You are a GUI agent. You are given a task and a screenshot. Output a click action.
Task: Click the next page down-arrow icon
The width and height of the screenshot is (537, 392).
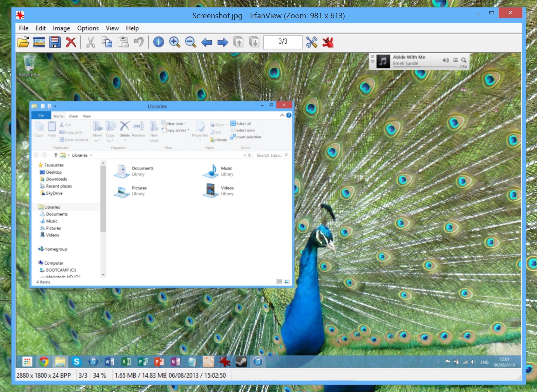pos(254,42)
